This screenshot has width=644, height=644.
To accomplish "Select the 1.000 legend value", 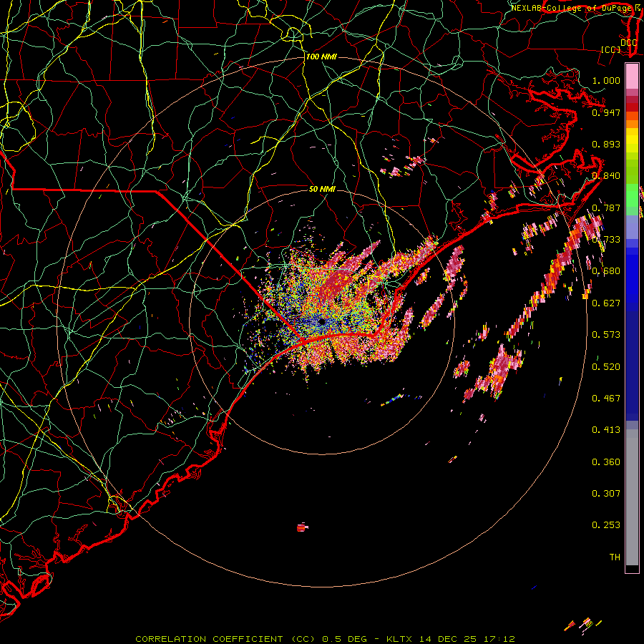I will tap(606, 80).
